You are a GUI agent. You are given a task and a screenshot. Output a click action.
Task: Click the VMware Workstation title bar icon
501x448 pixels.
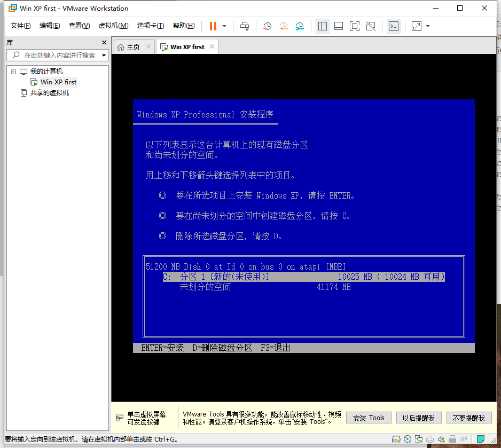pos(13,8)
